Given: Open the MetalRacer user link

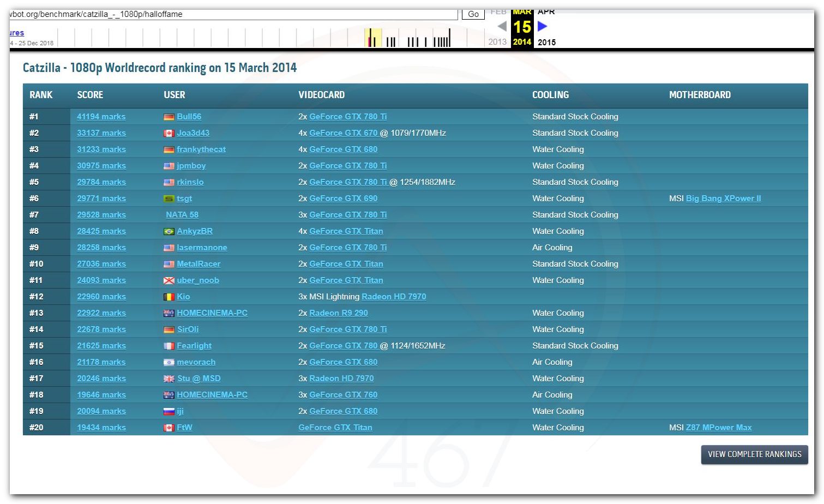Looking at the screenshot, I should click(x=199, y=264).
